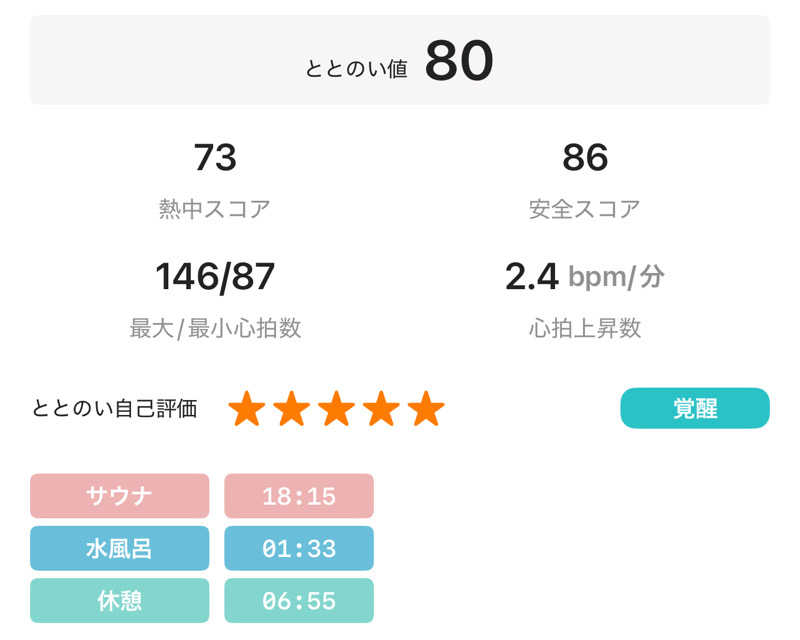Viewport: 800px width, 640px height.
Task: Click the fourth orange rating star
Action: pos(381,409)
